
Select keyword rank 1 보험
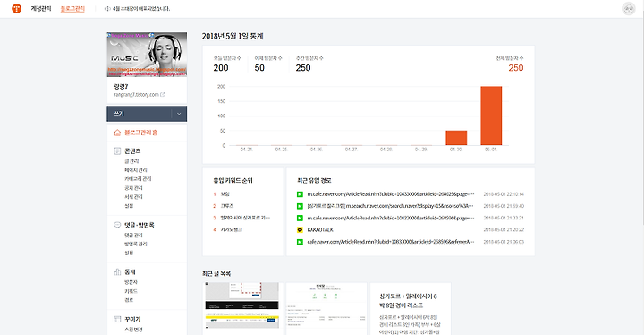coord(225,193)
